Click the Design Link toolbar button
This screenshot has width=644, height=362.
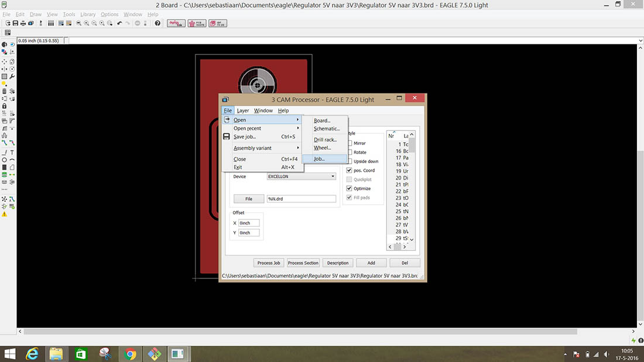click(x=176, y=23)
